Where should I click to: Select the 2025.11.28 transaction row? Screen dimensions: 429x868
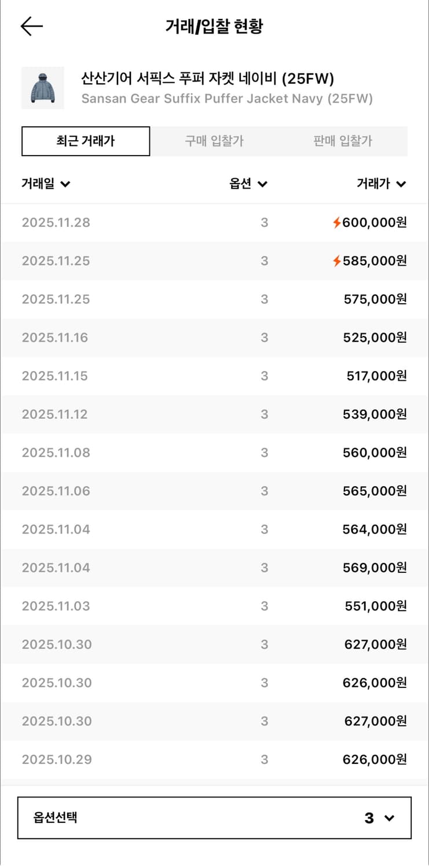(x=214, y=223)
